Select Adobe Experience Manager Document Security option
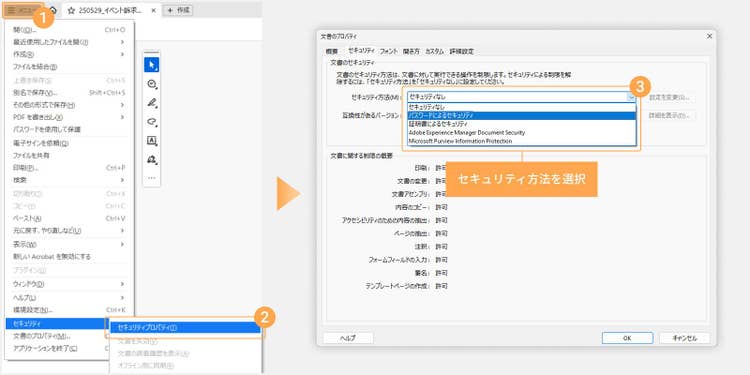 [521, 132]
